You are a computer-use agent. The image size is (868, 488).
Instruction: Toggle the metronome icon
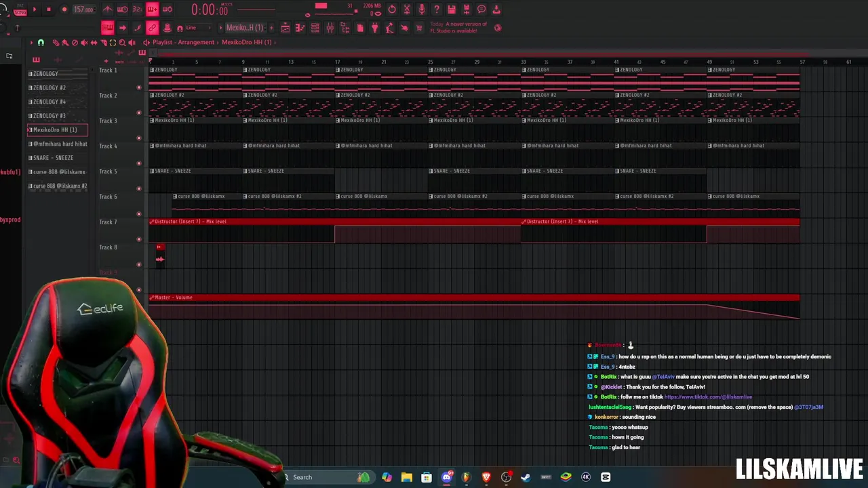point(108,9)
